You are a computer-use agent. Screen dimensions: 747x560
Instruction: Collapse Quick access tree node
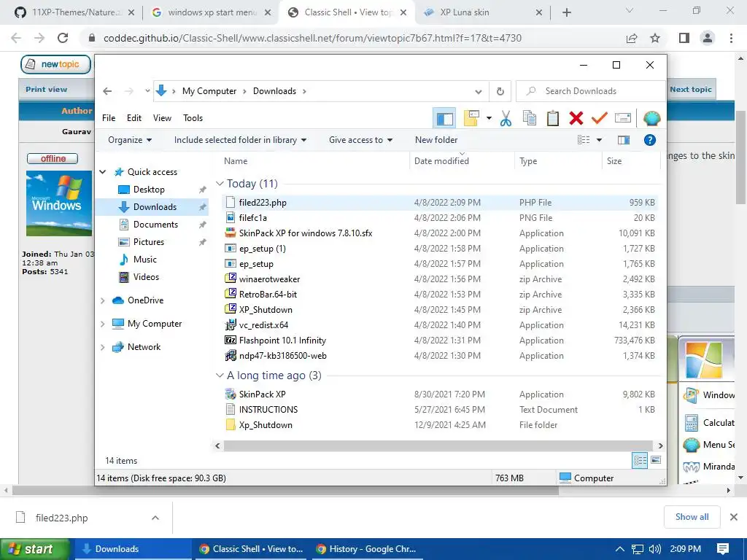(102, 172)
